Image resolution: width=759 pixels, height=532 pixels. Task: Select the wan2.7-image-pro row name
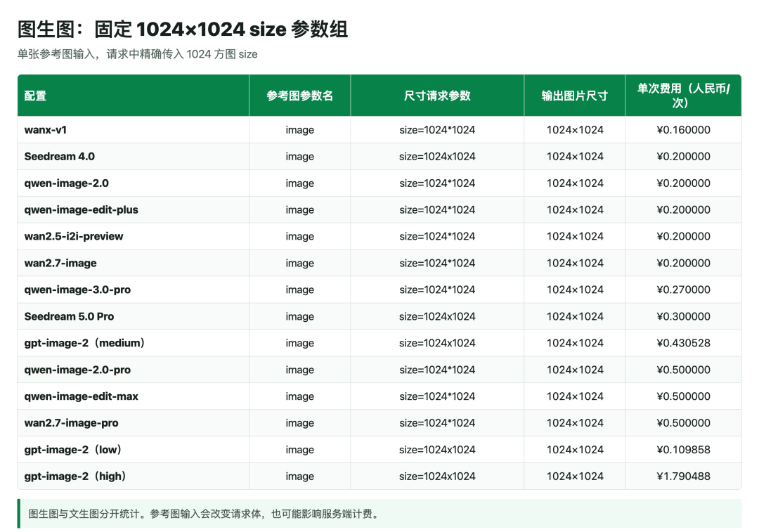(71, 422)
